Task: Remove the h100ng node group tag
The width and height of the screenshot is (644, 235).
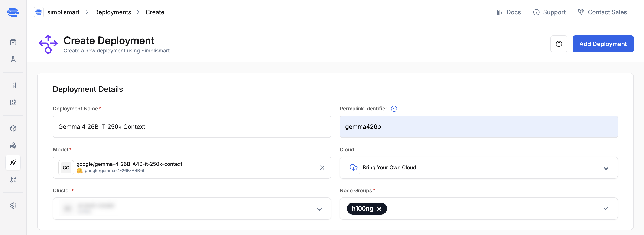Action: click(x=379, y=209)
